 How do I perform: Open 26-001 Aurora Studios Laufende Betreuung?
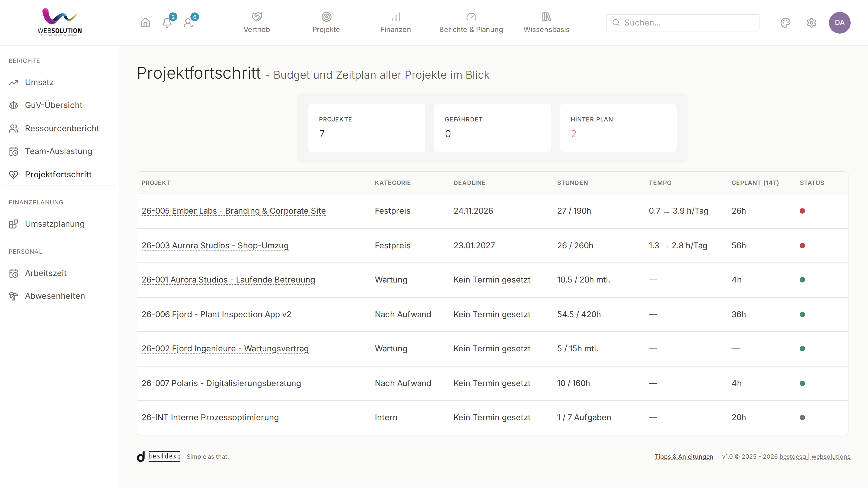pyautogui.click(x=228, y=280)
